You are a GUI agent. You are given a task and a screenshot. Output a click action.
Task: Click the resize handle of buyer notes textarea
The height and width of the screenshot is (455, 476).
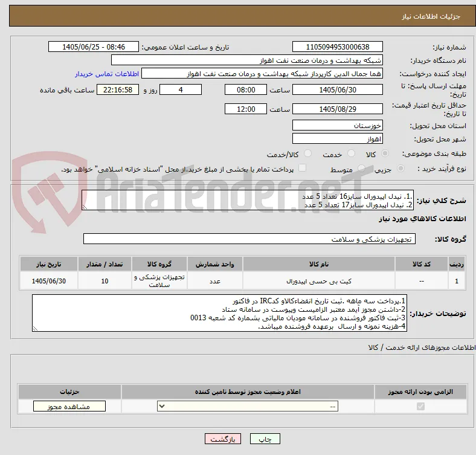35,329
